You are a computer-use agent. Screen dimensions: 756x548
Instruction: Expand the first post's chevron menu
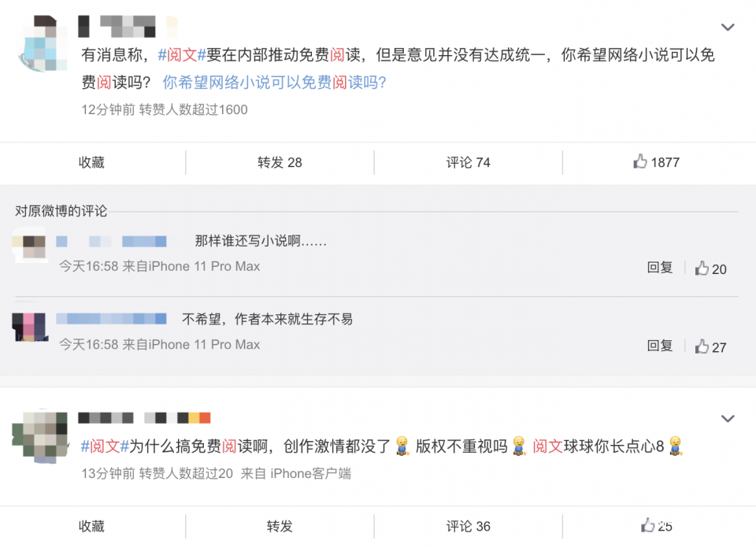[x=728, y=28]
